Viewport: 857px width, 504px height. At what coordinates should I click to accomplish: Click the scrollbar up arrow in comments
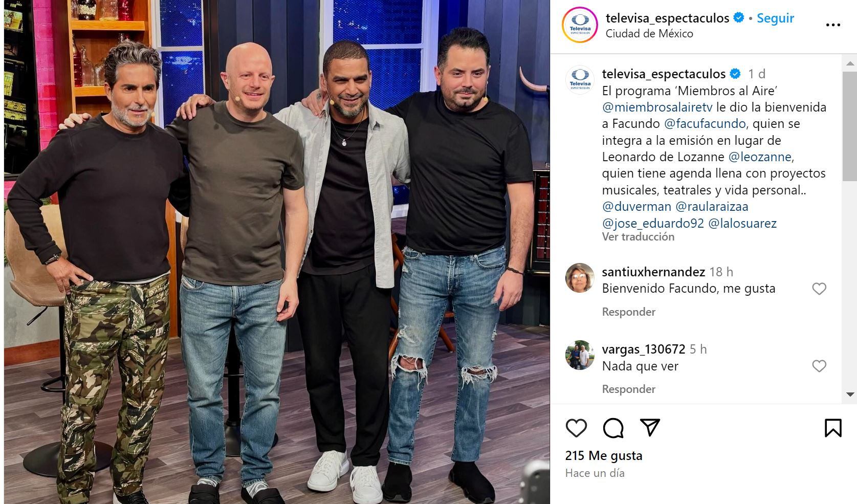click(x=850, y=64)
